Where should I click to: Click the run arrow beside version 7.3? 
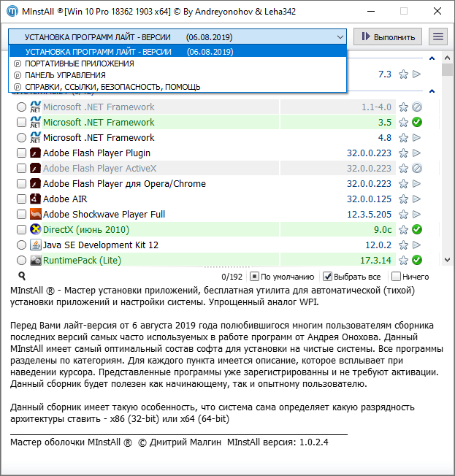point(417,74)
